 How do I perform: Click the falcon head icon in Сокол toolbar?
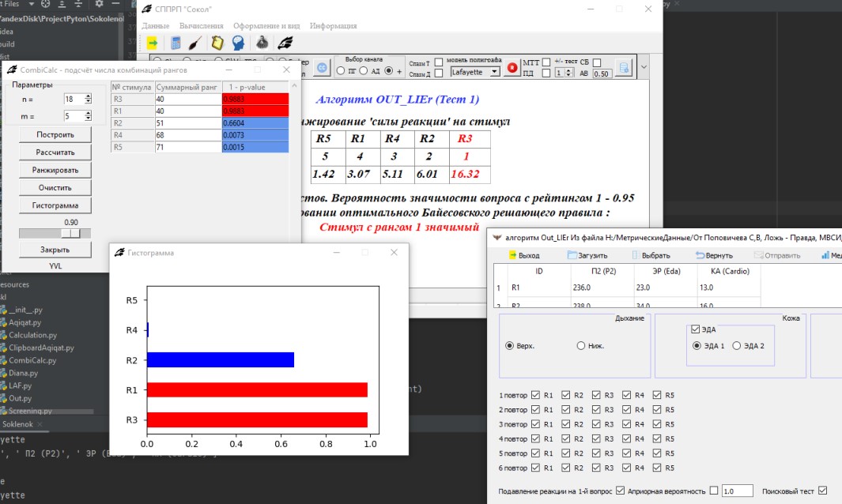pyautogui.click(x=285, y=43)
